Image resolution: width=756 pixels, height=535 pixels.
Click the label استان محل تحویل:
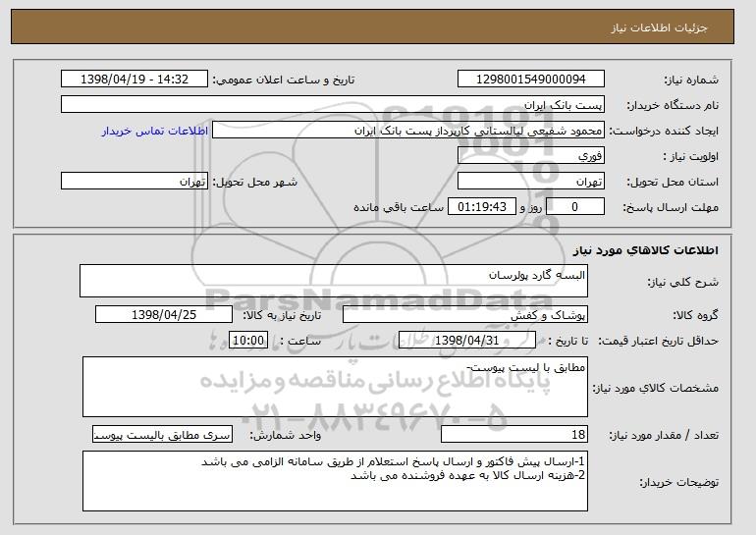coord(673,182)
